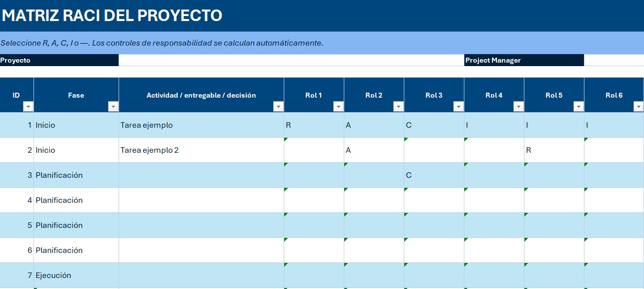Viewport: 644px width, 289px height.
Task: Select the 'Ejecución' cell in row 7
Action: (76, 275)
